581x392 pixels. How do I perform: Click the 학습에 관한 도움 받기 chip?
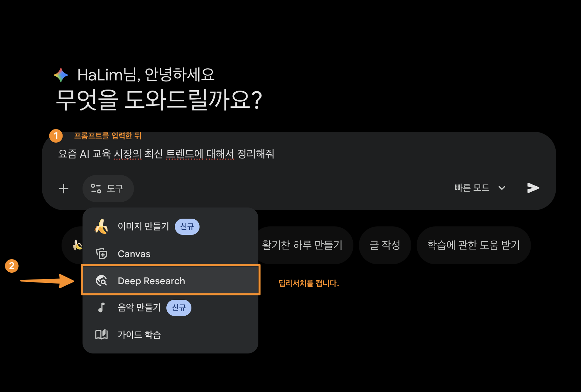[x=473, y=245]
